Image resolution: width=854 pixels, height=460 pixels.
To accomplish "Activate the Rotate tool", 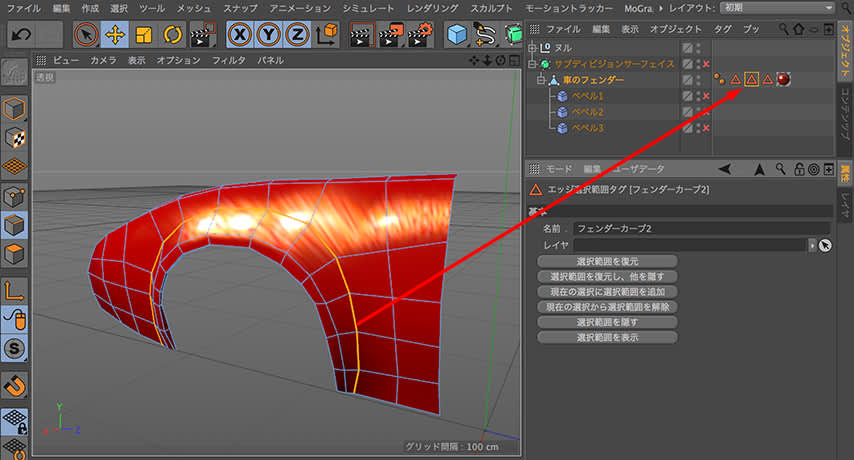I will click(x=171, y=36).
